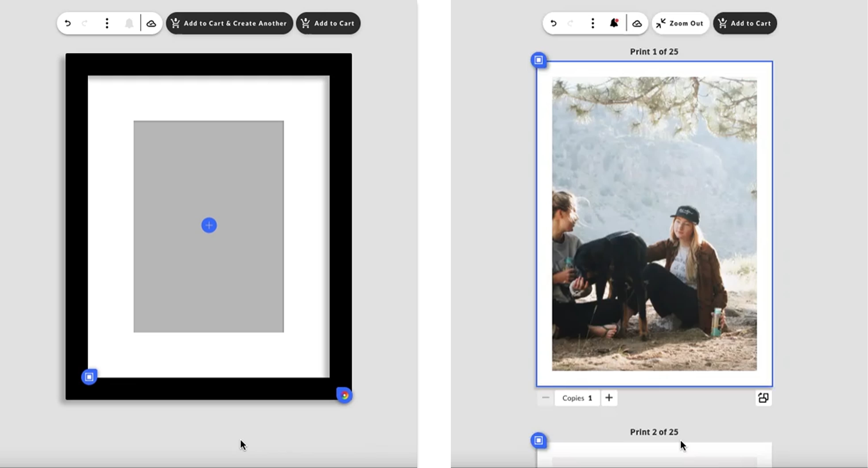Click Add to Cart beside Create Another

(x=328, y=23)
